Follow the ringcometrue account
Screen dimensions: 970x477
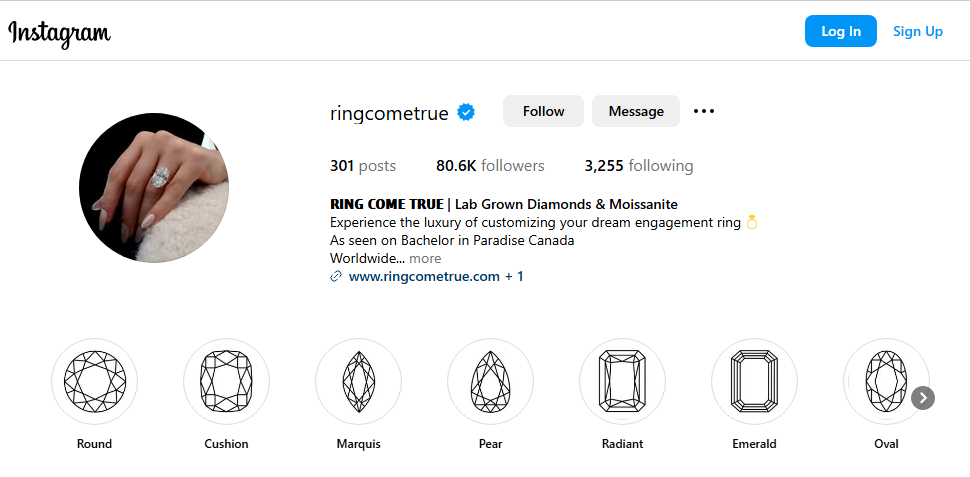[543, 111]
